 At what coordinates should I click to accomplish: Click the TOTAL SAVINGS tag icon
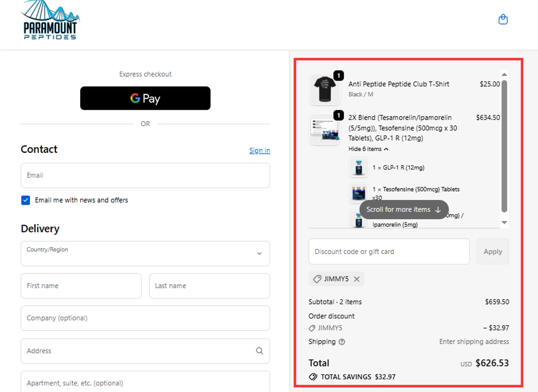coord(313,377)
